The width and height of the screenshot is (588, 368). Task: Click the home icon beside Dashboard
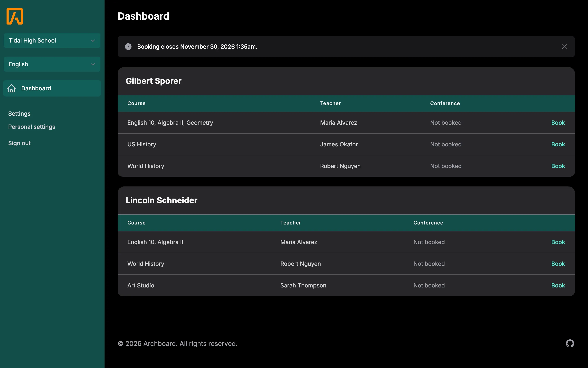click(x=11, y=88)
